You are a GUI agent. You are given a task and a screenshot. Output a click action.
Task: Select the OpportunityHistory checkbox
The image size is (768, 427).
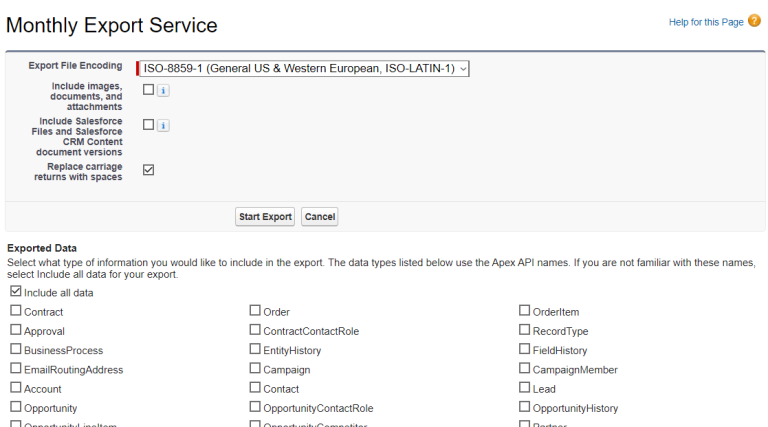524,407
